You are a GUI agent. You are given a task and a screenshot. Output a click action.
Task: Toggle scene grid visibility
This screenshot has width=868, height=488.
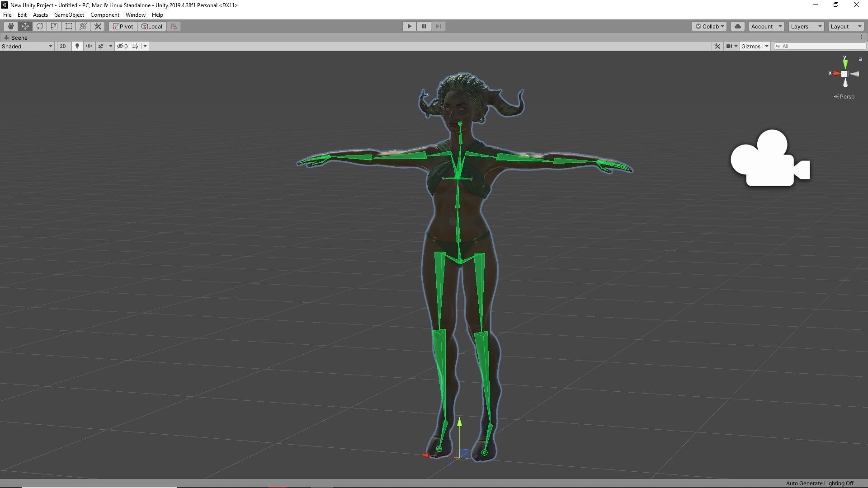pyautogui.click(x=135, y=46)
